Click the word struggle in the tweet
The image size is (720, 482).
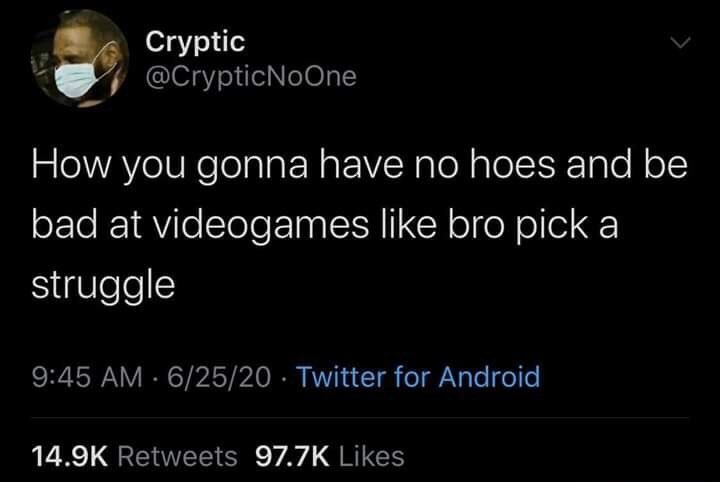tap(103, 287)
